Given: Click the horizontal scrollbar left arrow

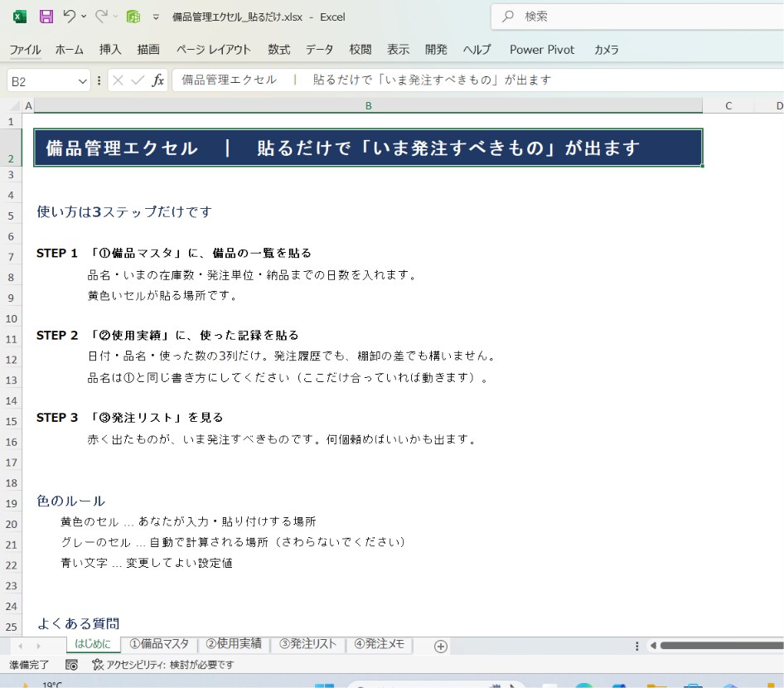Looking at the screenshot, I should click(x=653, y=646).
